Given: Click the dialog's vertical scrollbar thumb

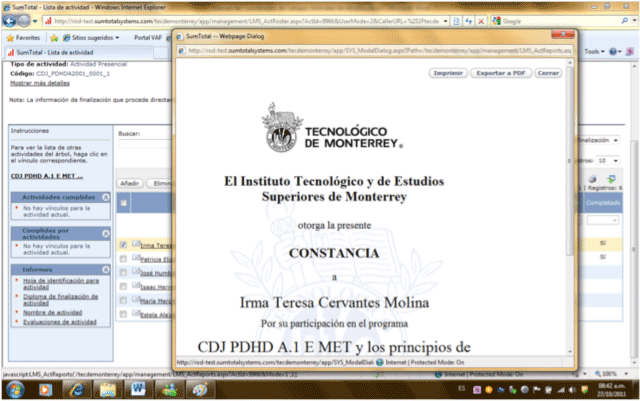Looking at the screenshot, I should pos(569,161).
